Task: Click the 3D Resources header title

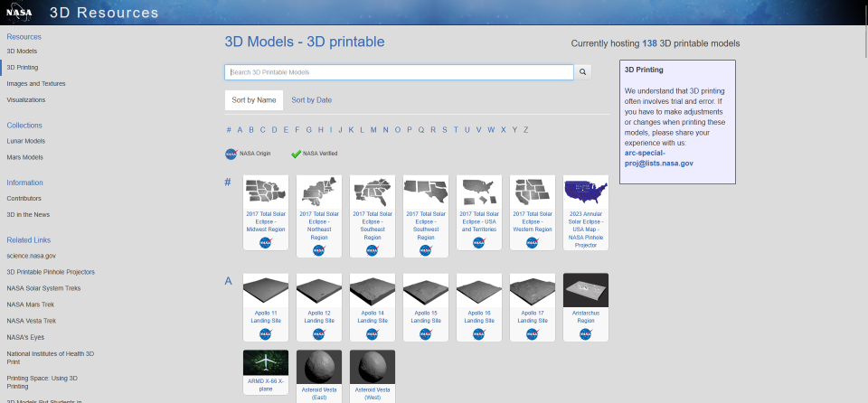Action: click(104, 13)
